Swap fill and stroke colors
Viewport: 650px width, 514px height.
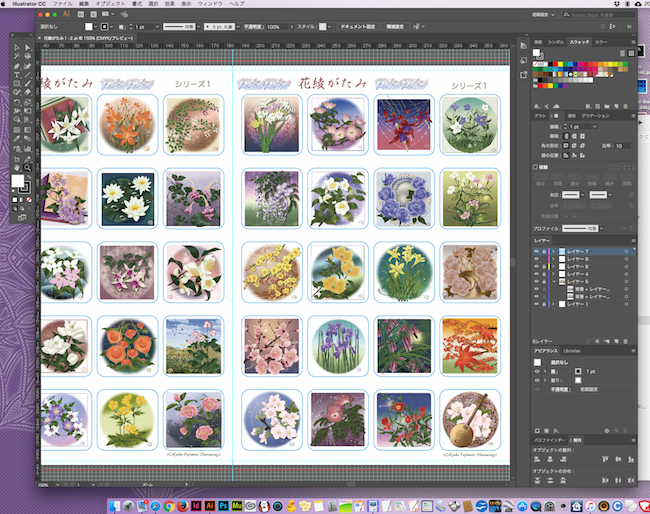29,177
